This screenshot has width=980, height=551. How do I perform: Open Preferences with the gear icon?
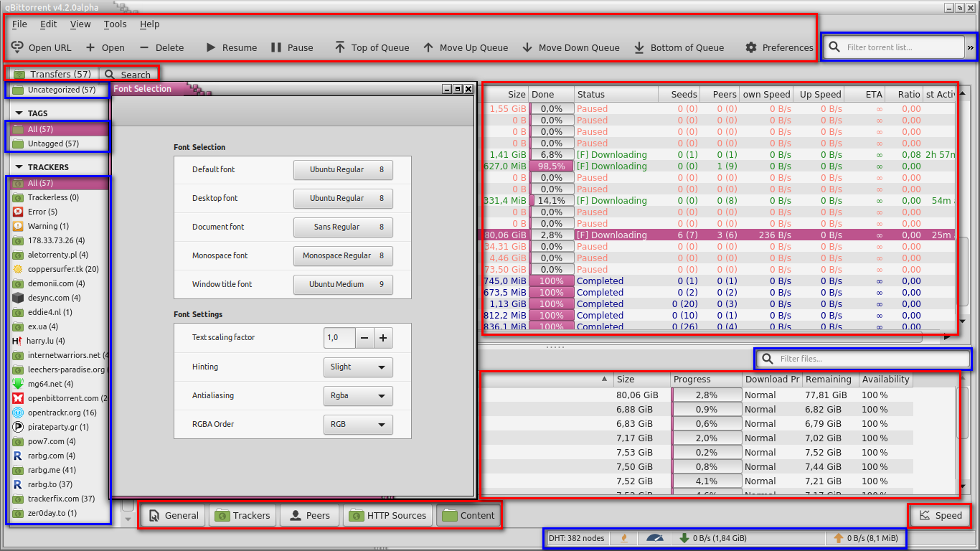pos(779,47)
